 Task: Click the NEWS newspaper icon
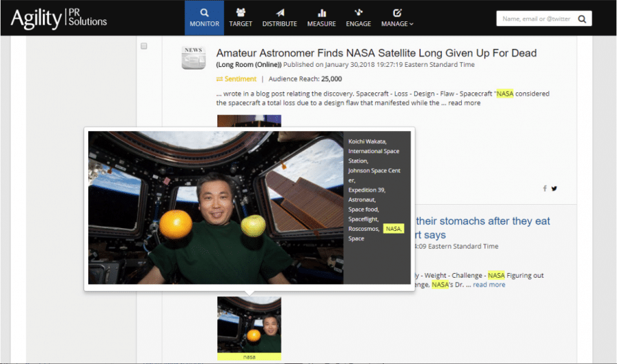pos(193,57)
